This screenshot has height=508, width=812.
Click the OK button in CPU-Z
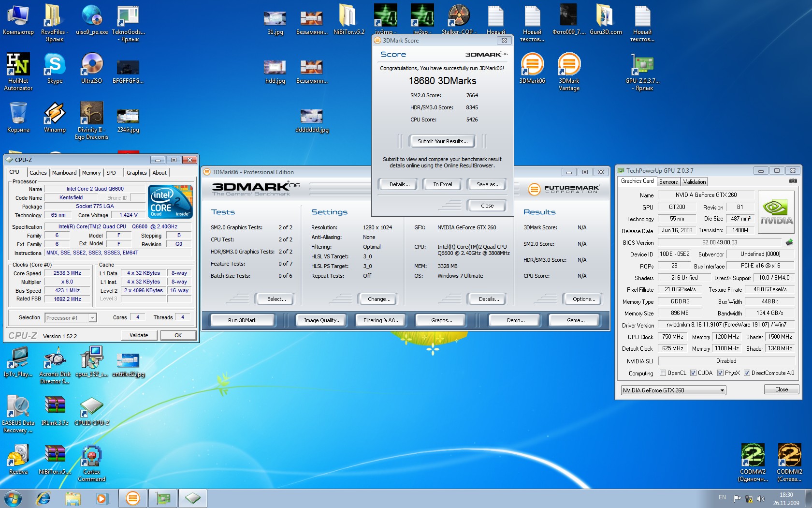178,335
